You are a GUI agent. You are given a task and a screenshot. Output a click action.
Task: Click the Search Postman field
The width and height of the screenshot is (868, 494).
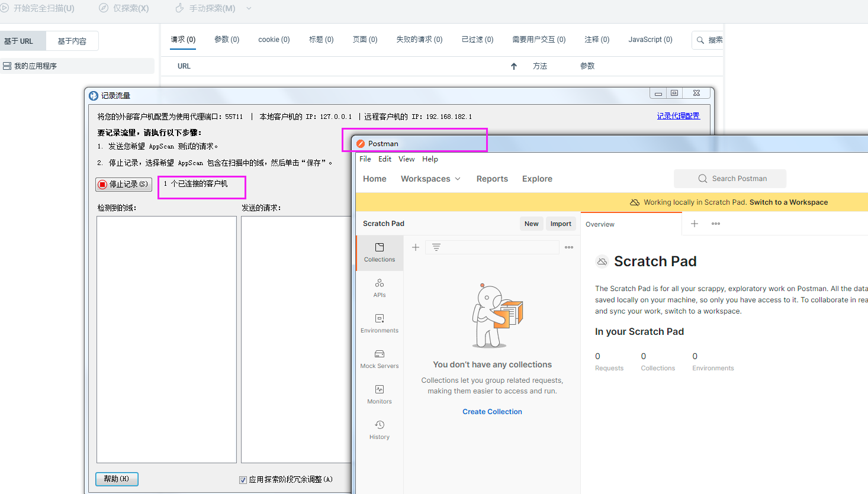point(730,179)
